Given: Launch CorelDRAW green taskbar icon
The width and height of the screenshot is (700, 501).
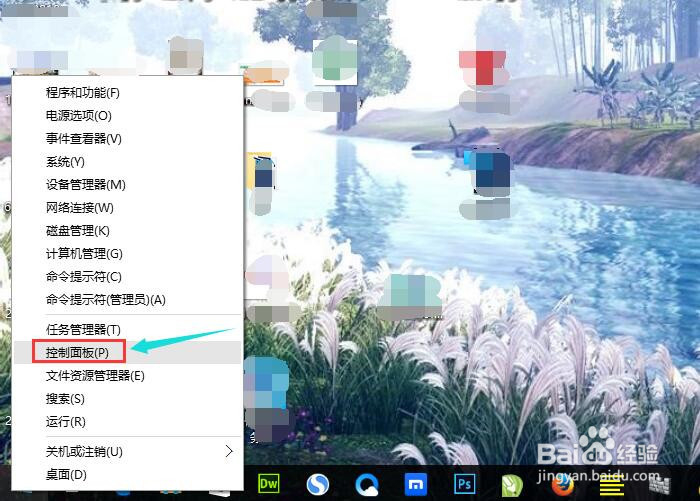Looking at the screenshot, I should (x=512, y=486).
